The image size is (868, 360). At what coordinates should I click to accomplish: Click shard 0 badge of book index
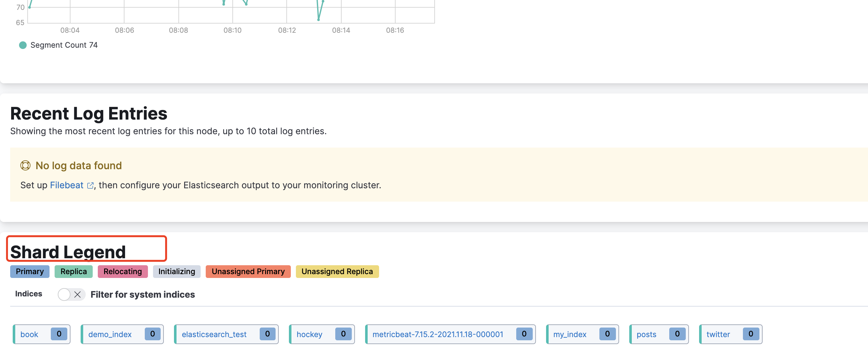[59, 334]
